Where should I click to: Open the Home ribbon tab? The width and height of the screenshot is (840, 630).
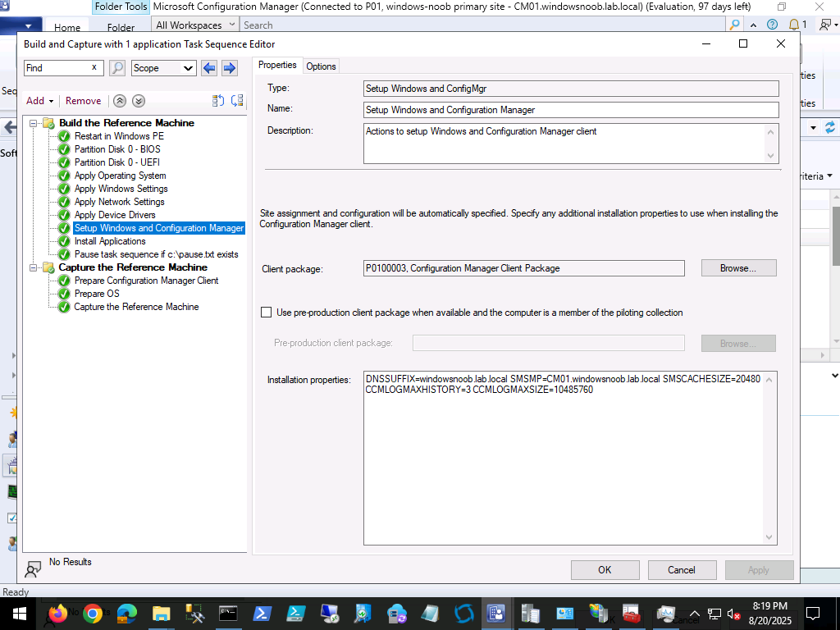coord(67,27)
